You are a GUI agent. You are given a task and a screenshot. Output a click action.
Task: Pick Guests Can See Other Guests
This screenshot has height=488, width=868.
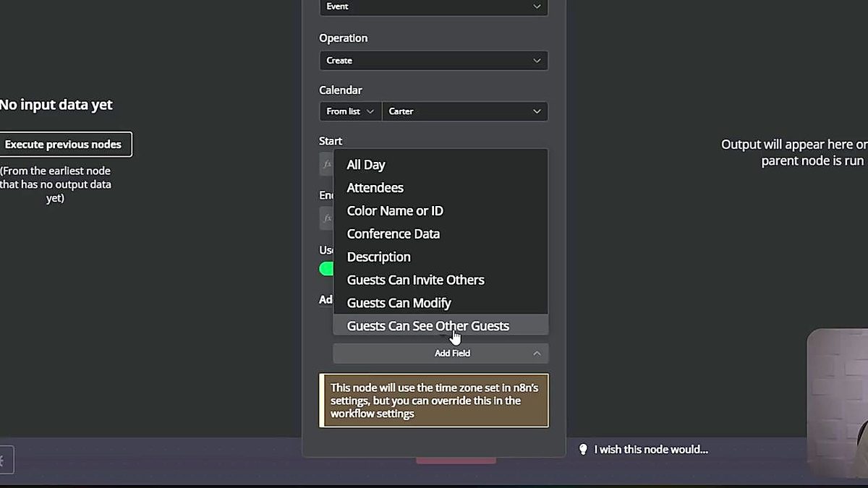[441, 325]
